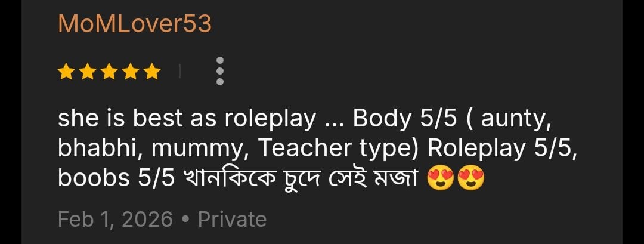Click the word 'roleplay' in first line
The height and width of the screenshot is (244, 644).
point(270,119)
